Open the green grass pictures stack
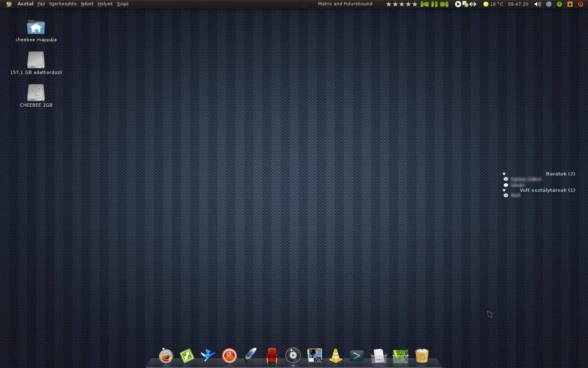588x368 pixels. pos(401,356)
